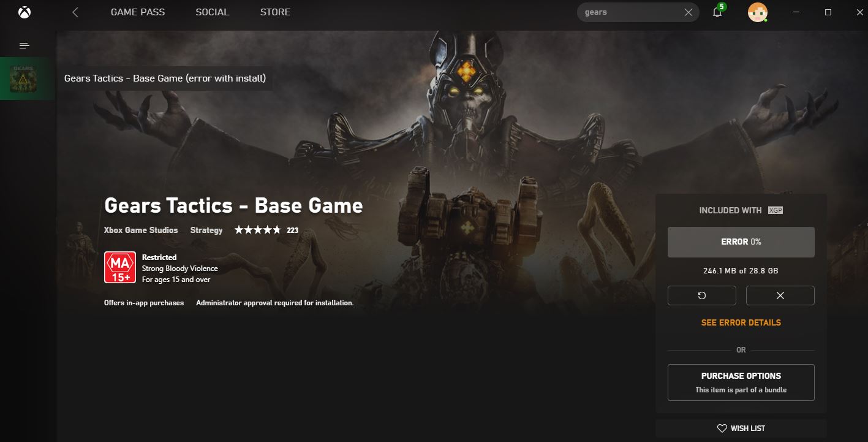
Task: Select Gears Tactics thumbnail in sidebar
Action: click(23, 78)
